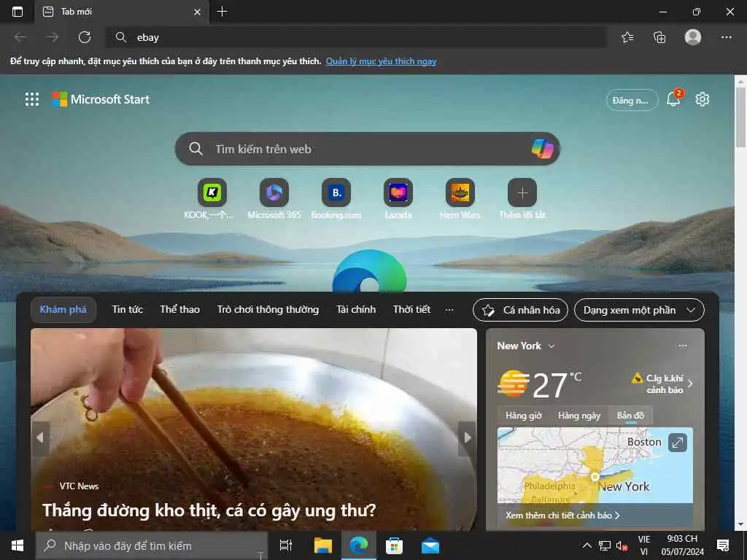
Task: Open Xem thêm chi tiết cảnh báo
Action: point(562,516)
